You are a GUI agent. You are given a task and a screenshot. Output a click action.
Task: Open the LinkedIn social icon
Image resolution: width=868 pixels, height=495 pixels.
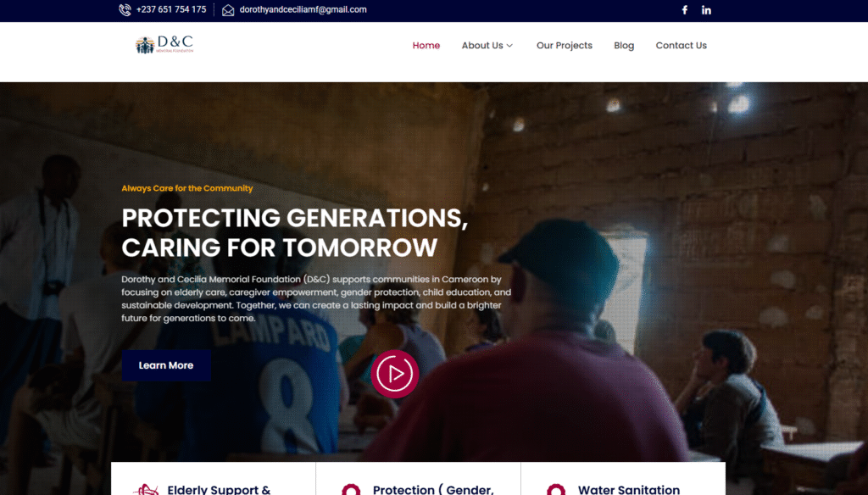pos(706,10)
